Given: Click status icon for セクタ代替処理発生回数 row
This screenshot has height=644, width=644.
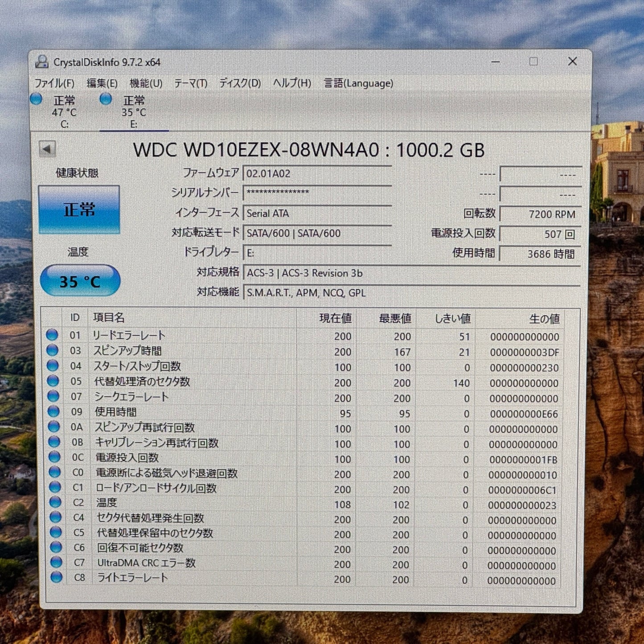Looking at the screenshot, I should 55,517.
